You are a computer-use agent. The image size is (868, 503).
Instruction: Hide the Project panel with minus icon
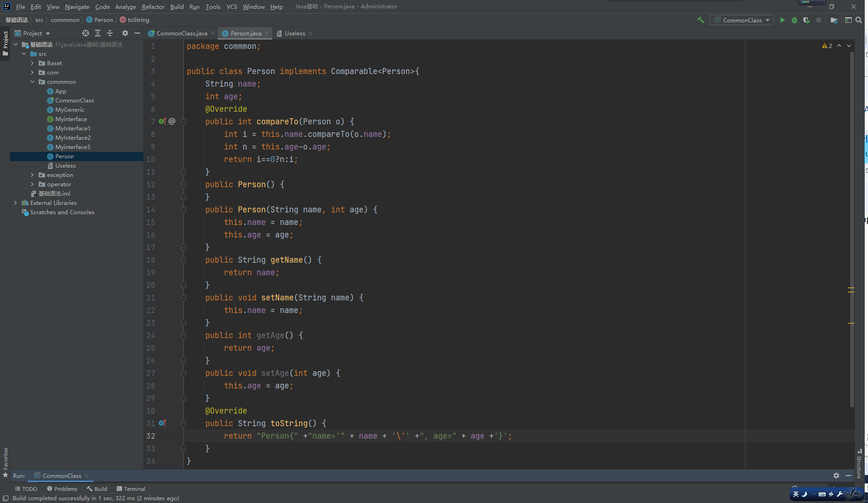click(137, 33)
